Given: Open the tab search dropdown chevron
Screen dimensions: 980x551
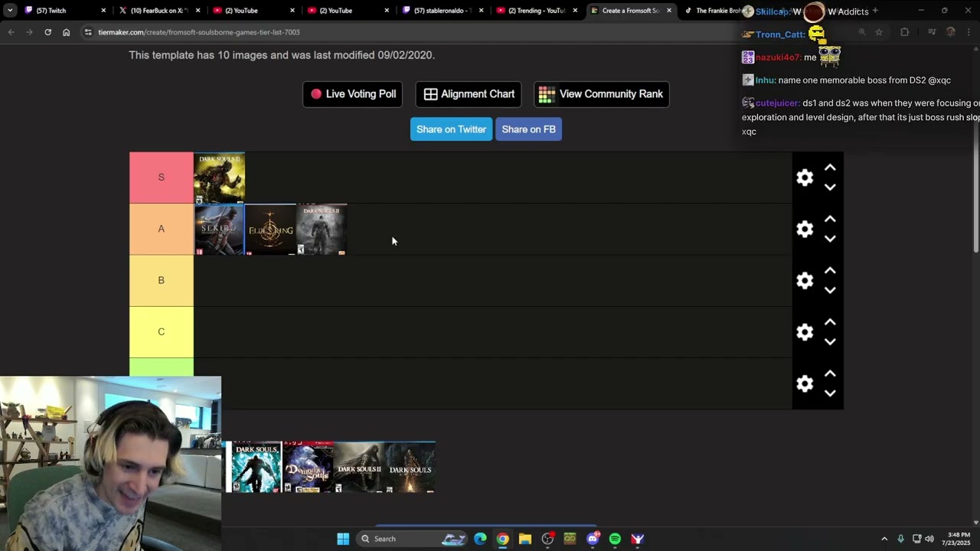Looking at the screenshot, I should coord(9,11).
